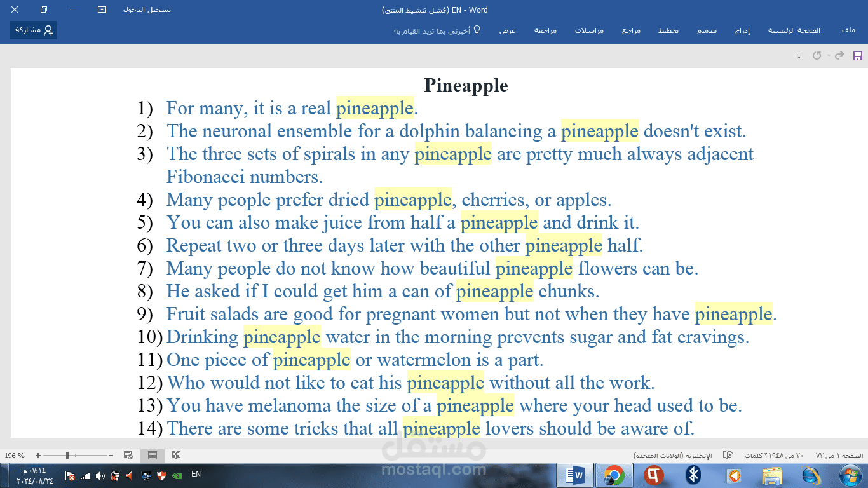Viewport: 868px width, 488px height.
Task: Click the word count ٢٠ من ٣١٩٤٨ كلمات
Action: pyautogui.click(x=775, y=456)
